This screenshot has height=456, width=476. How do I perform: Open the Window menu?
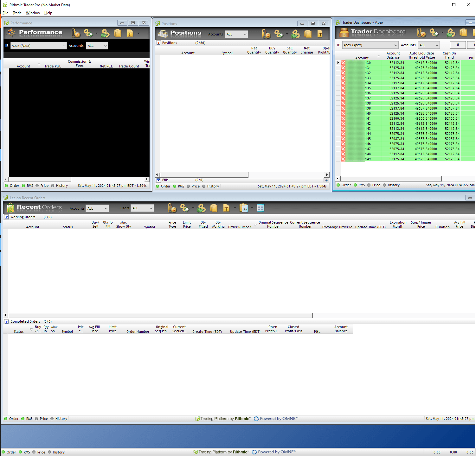click(x=33, y=13)
